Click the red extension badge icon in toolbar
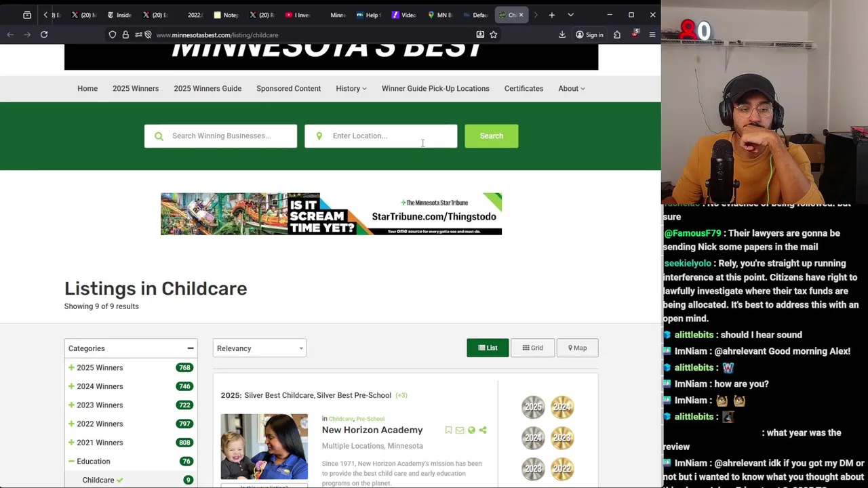 635,34
